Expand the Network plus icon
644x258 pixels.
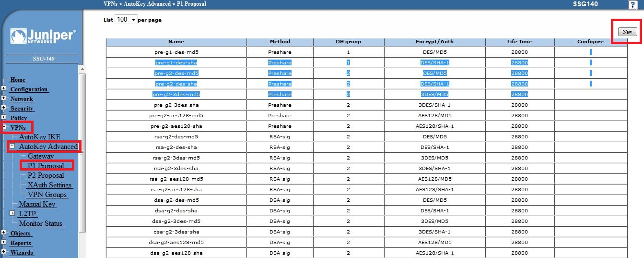click(x=4, y=98)
